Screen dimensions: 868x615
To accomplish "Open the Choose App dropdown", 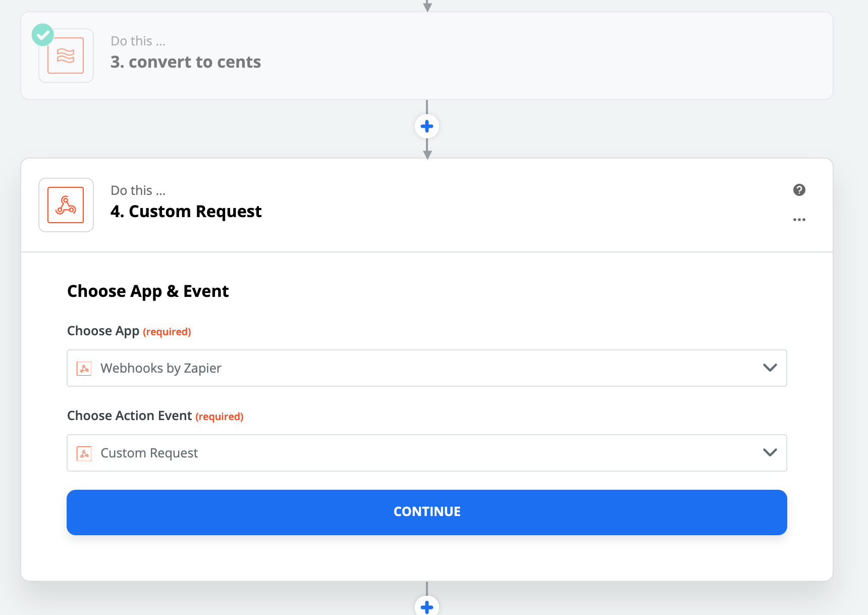I will (427, 368).
